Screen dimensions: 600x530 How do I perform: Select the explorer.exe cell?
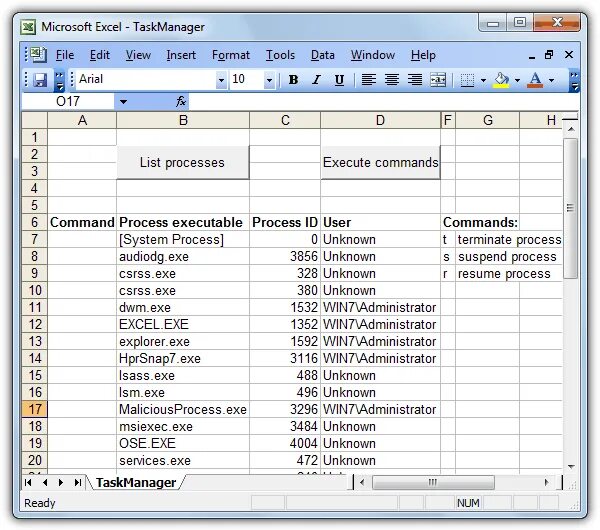(x=183, y=341)
